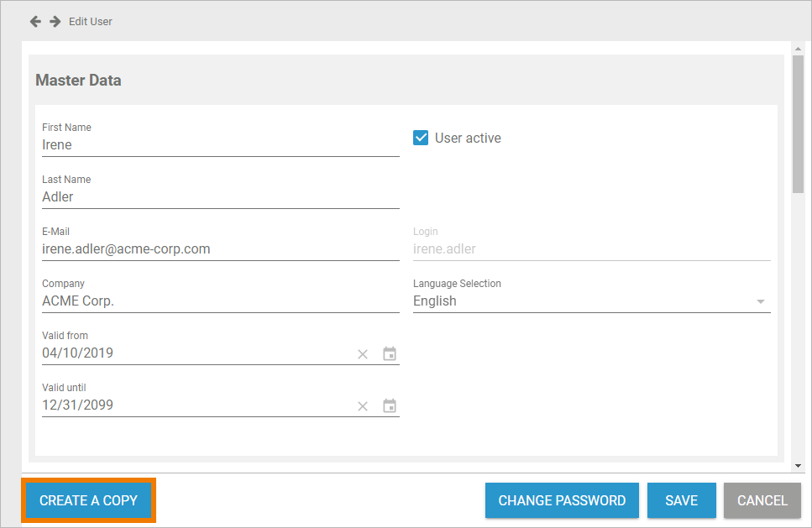The image size is (812, 528).
Task: Save the user changes
Action: point(681,500)
